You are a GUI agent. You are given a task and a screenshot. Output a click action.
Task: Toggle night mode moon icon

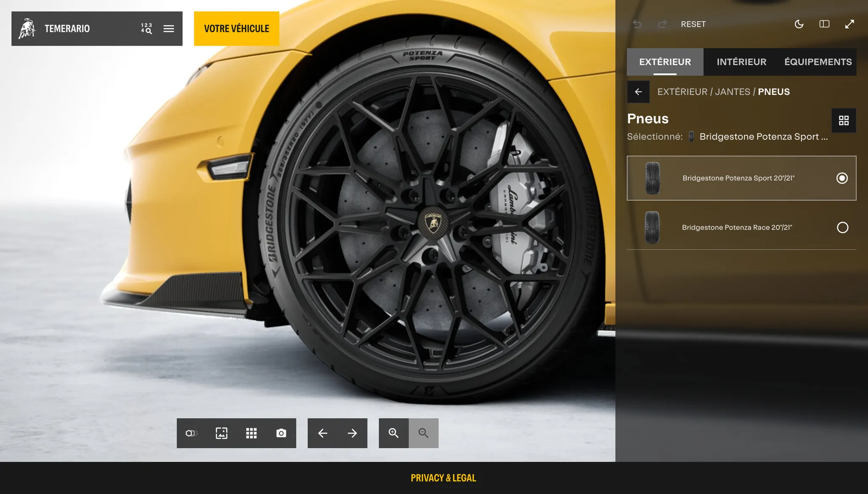pos(799,24)
